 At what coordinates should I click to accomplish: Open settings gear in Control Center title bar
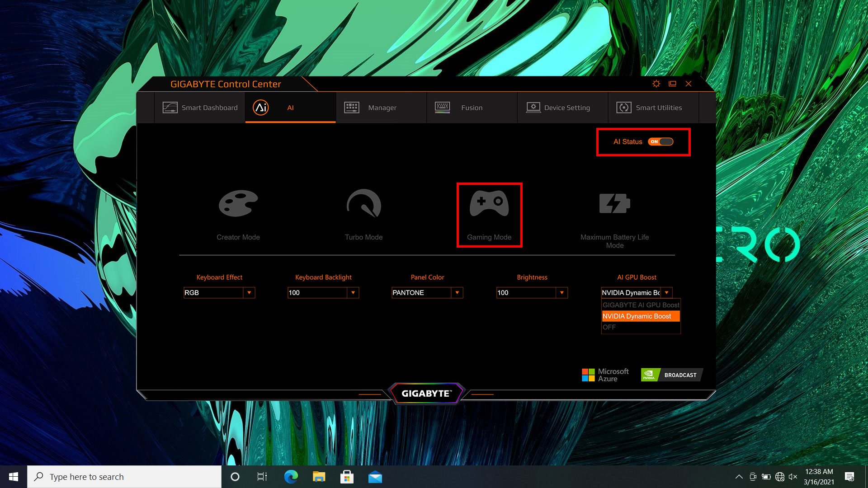click(x=656, y=84)
